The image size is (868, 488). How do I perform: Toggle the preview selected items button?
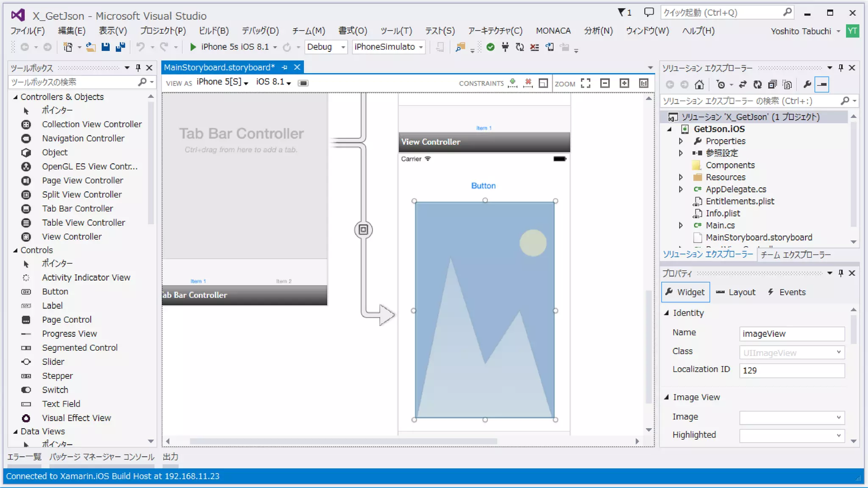click(x=822, y=85)
